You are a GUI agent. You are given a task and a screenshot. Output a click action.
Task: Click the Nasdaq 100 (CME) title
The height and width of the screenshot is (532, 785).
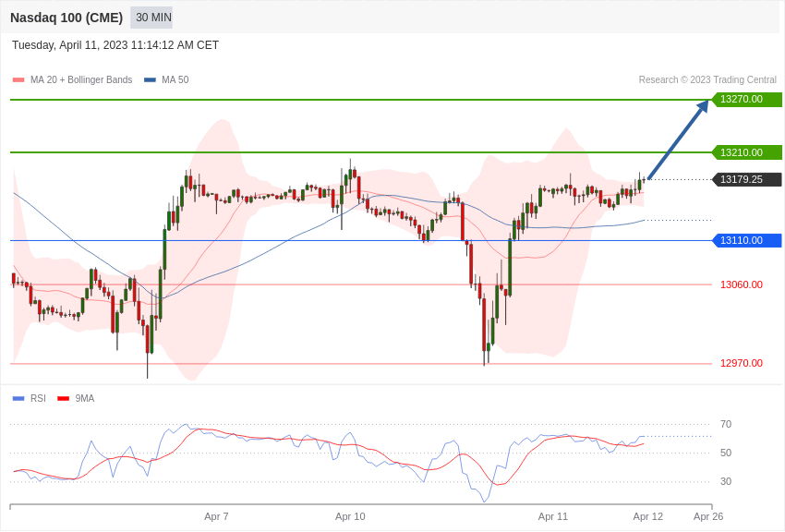pos(66,18)
